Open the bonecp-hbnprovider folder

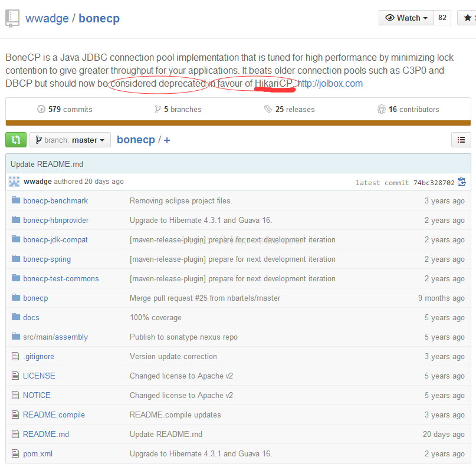click(x=56, y=221)
